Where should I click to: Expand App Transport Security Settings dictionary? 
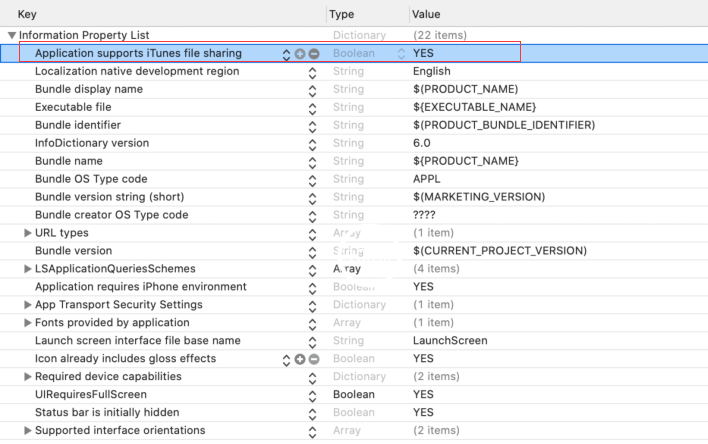coord(27,305)
